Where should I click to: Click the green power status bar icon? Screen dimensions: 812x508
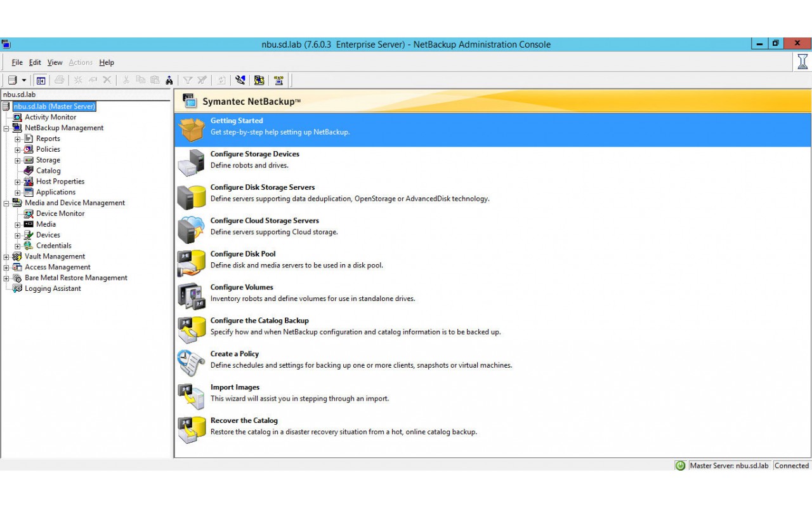681,465
